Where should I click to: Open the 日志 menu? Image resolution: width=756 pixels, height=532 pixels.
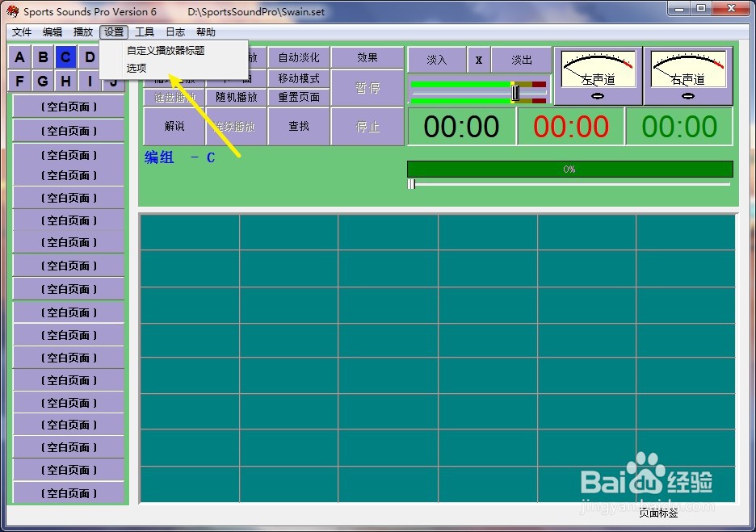click(175, 32)
